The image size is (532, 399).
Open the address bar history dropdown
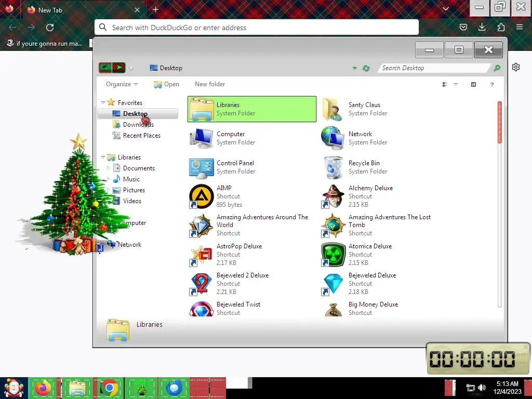tap(354, 68)
